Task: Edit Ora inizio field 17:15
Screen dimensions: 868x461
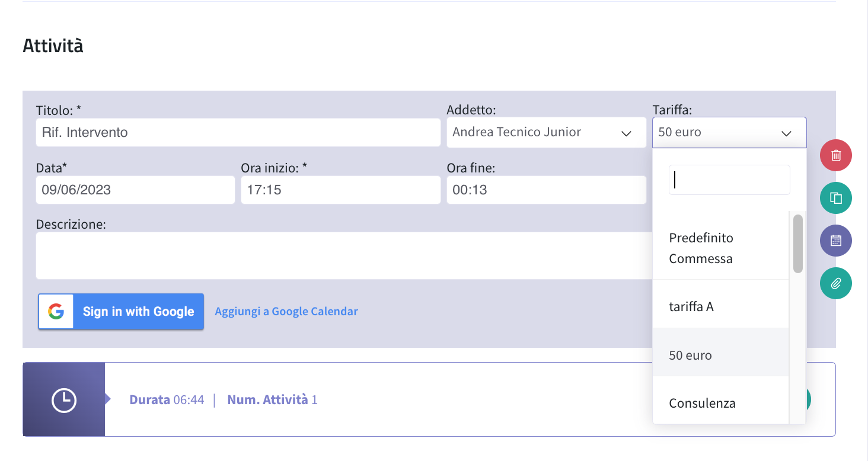Action: pos(340,190)
